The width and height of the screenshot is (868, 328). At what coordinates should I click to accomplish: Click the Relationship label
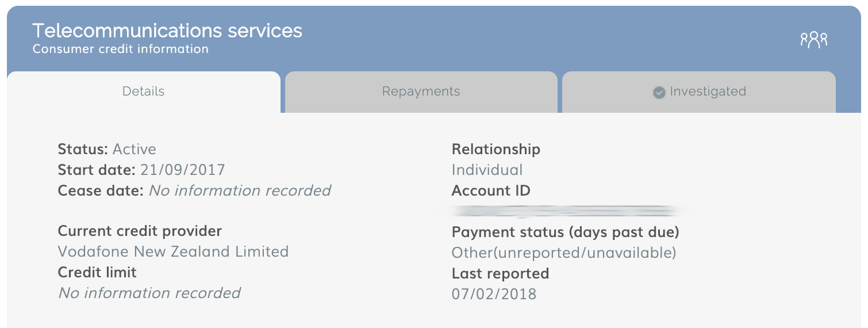click(496, 149)
